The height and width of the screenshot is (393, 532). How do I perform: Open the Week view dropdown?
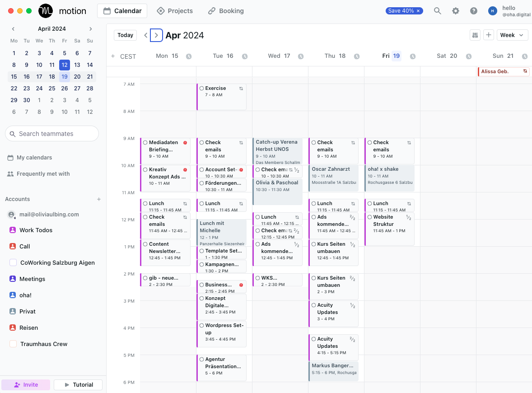click(512, 35)
